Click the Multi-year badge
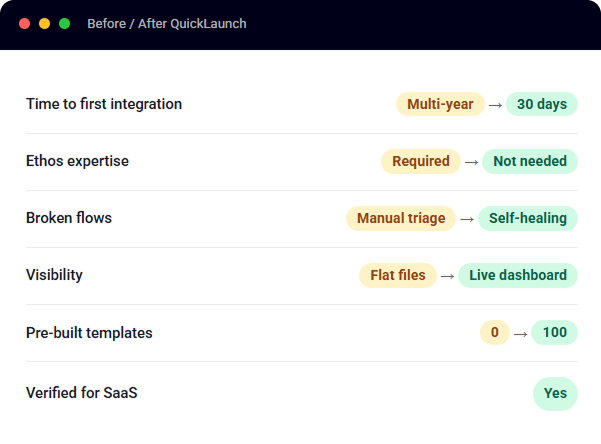 pyautogui.click(x=440, y=104)
